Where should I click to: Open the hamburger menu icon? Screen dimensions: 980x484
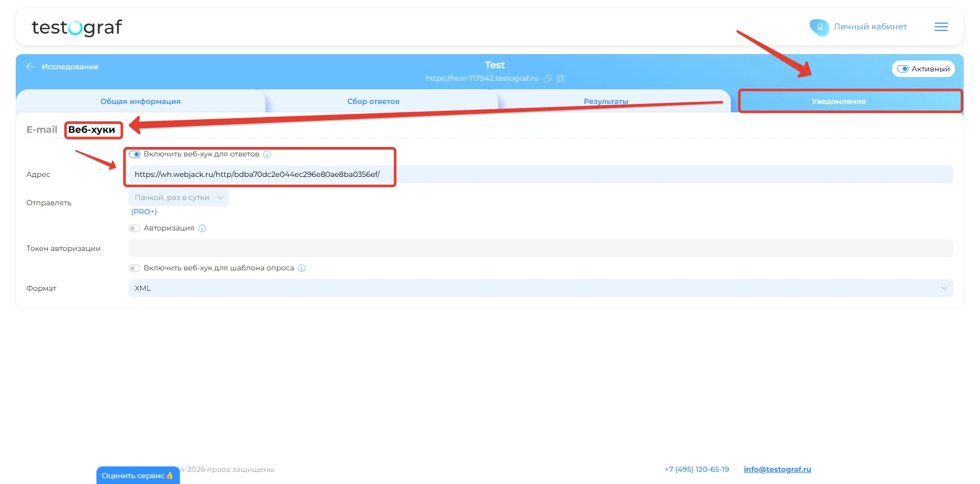click(x=941, y=27)
